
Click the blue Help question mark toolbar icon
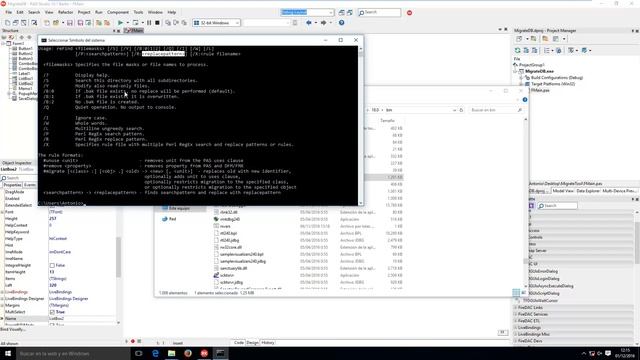pos(342,23)
